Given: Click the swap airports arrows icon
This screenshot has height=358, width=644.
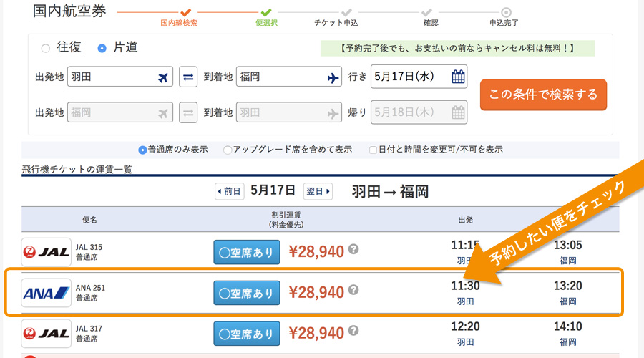Looking at the screenshot, I should tap(188, 77).
